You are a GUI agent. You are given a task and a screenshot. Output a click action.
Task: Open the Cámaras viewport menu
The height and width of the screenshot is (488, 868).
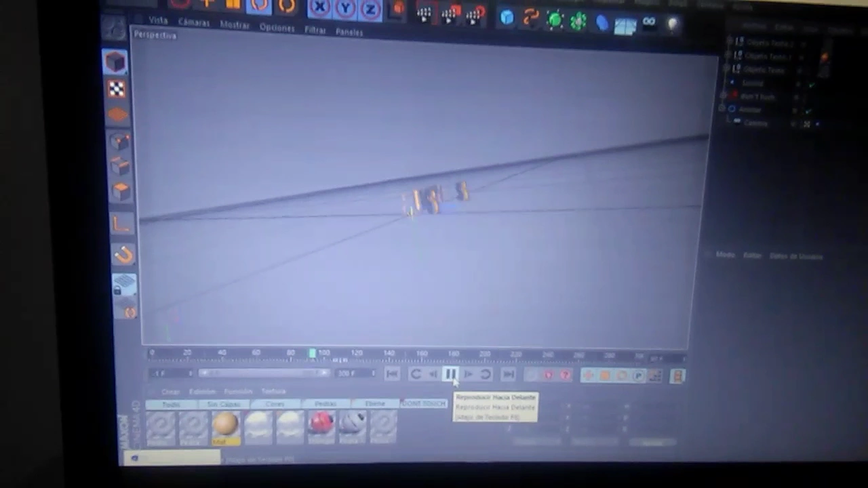pos(194,22)
